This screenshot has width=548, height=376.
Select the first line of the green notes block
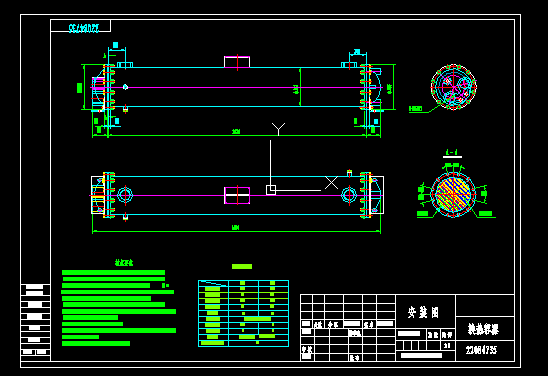tap(113, 273)
